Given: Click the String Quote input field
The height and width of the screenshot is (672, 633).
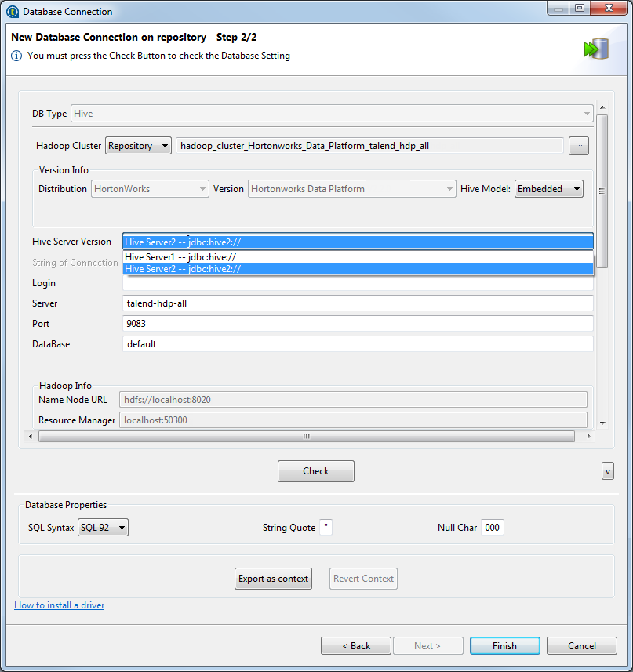Looking at the screenshot, I should tap(326, 528).
